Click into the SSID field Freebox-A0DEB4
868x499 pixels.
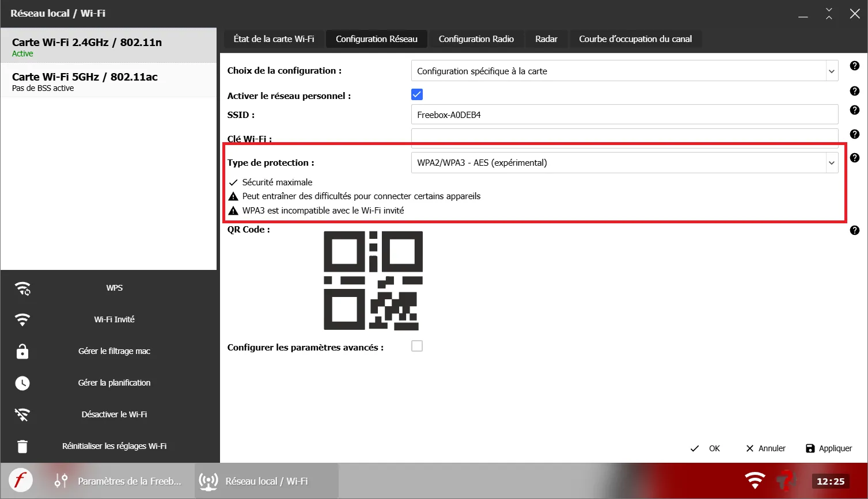pos(624,115)
